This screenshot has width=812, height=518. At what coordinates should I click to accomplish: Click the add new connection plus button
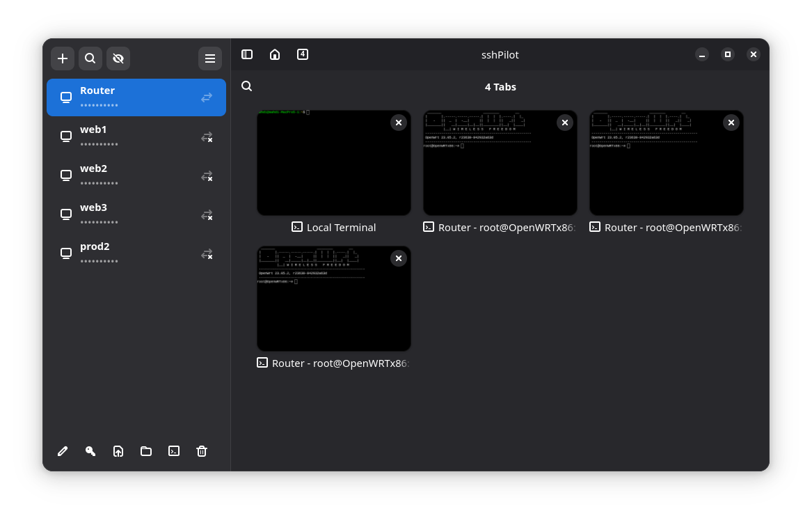[63, 58]
